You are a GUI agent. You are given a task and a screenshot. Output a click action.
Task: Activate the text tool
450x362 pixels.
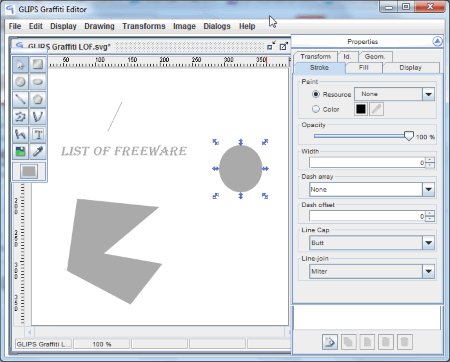coord(38,134)
